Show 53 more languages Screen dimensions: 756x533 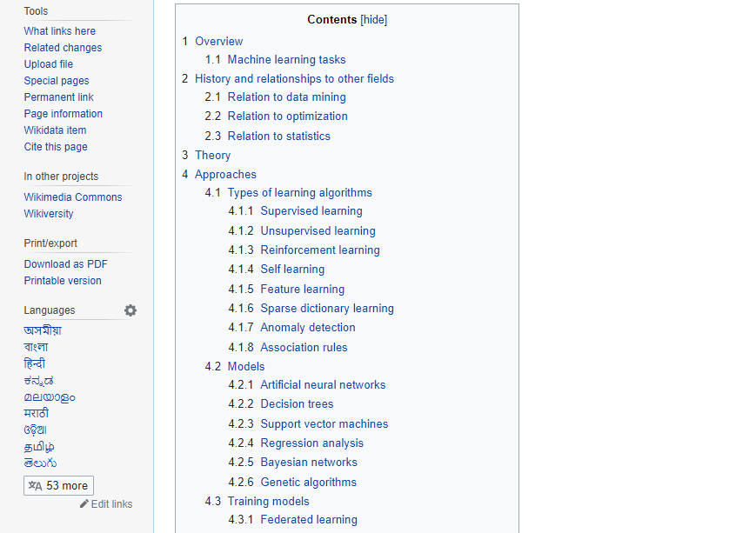pyautogui.click(x=59, y=486)
